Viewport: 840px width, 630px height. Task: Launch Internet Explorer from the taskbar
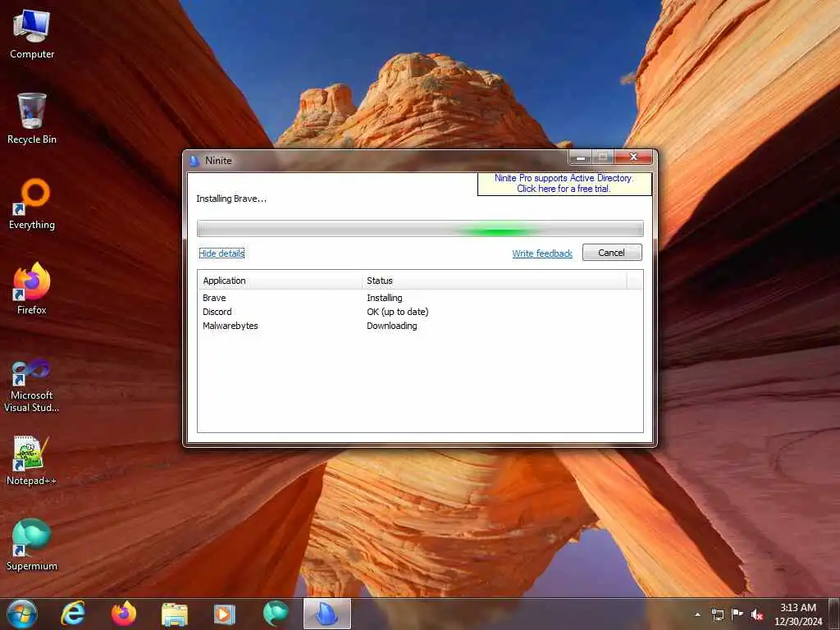click(x=73, y=614)
